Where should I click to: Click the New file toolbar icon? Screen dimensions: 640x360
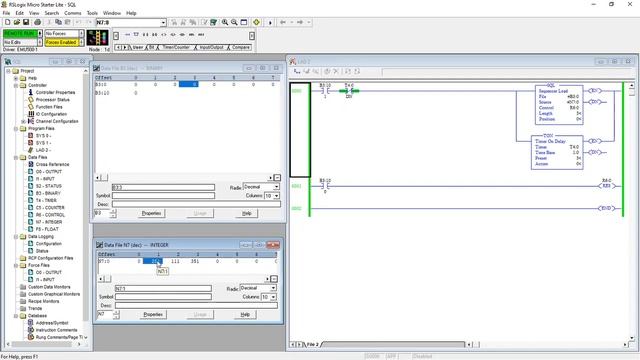pos(7,22)
